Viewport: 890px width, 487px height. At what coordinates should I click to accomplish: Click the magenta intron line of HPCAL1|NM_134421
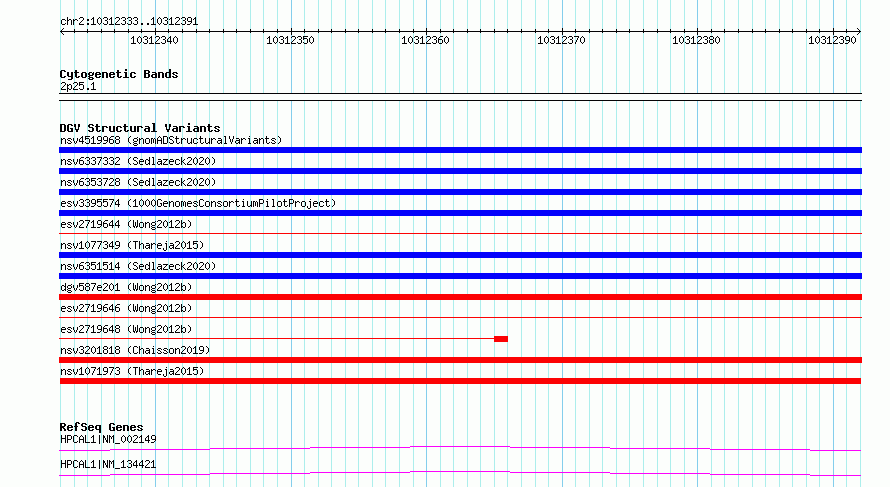click(460, 473)
